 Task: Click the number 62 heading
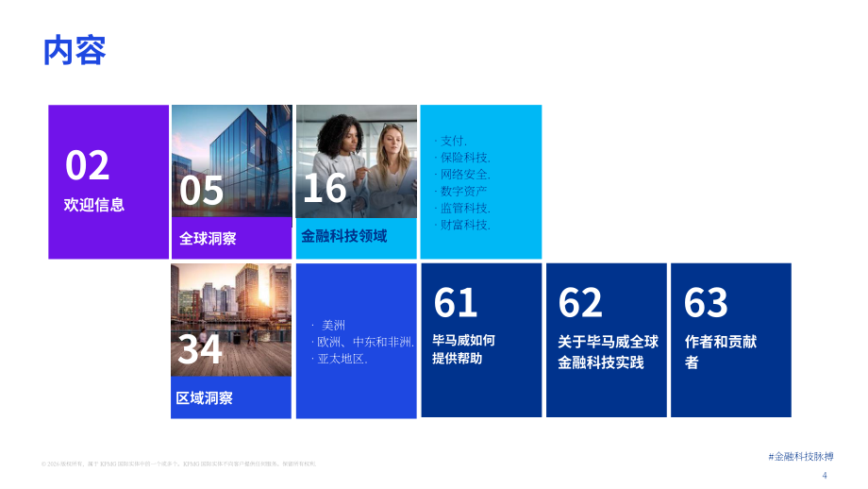coord(580,302)
